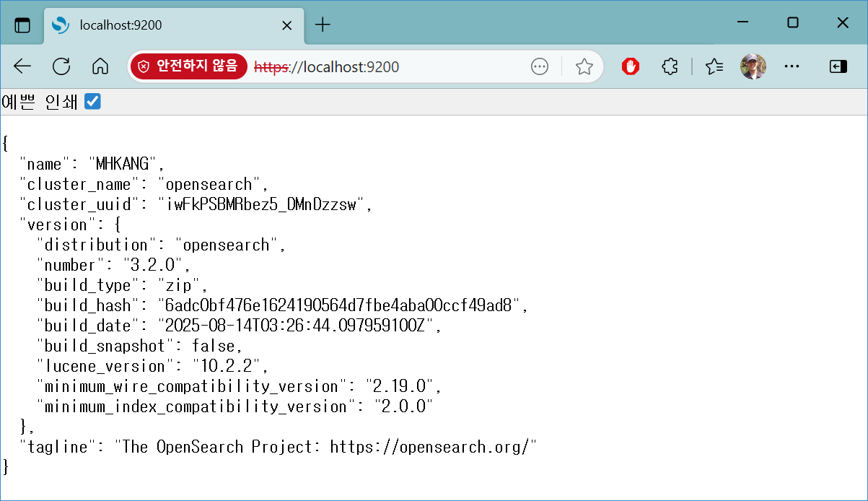
Task: Open the Extensions puzzle-piece menu
Action: pyautogui.click(x=670, y=66)
